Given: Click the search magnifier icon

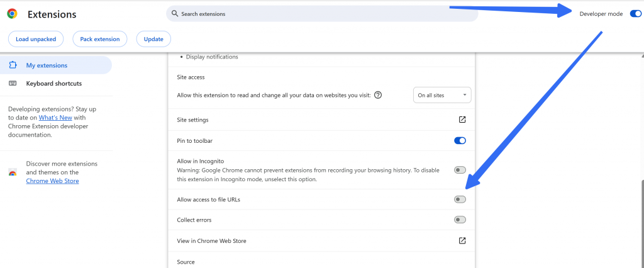Looking at the screenshot, I should point(175,14).
